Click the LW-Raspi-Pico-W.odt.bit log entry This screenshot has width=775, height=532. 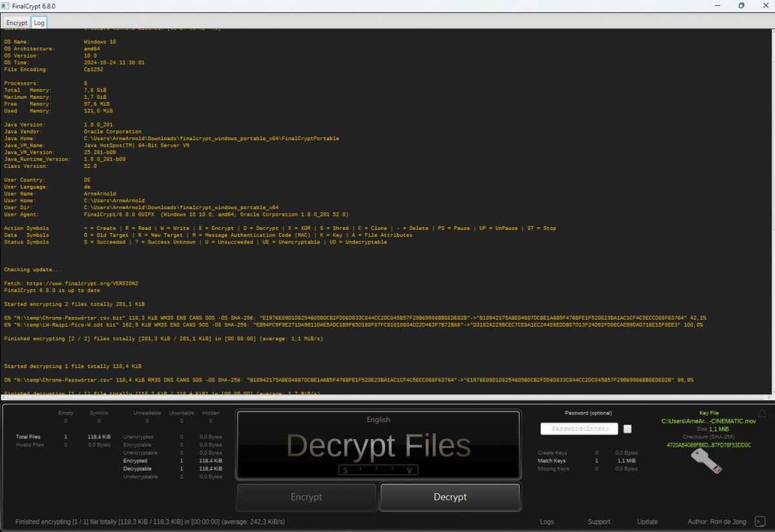coord(354,325)
